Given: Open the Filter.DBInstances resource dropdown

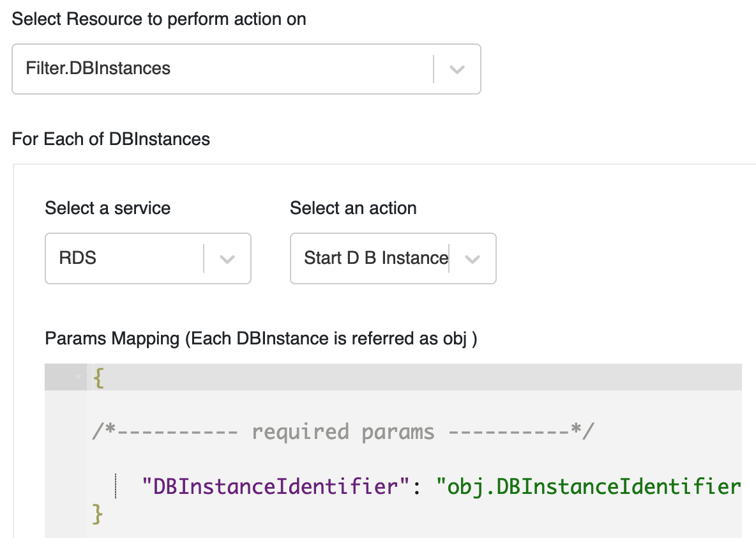Looking at the screenshot, I should point(246,69).
